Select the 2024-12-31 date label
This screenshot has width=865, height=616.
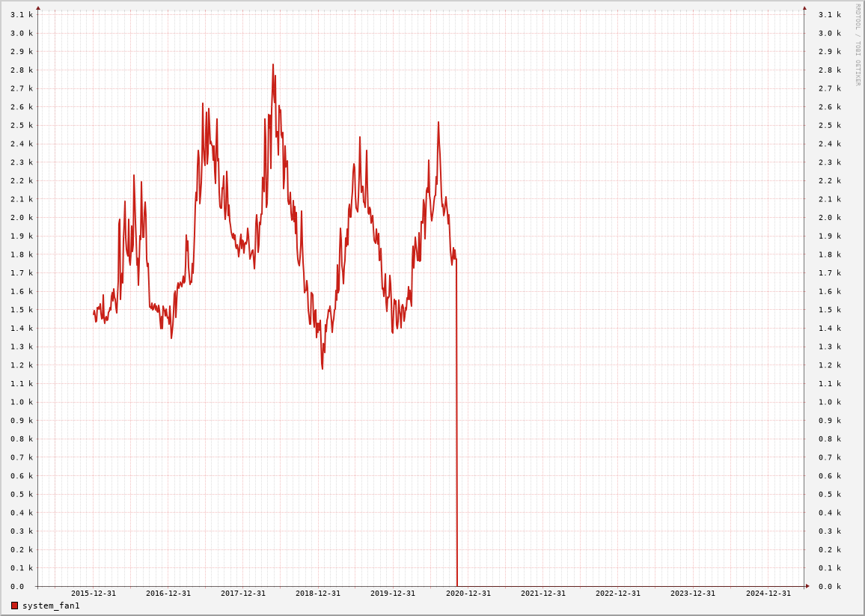768,594
